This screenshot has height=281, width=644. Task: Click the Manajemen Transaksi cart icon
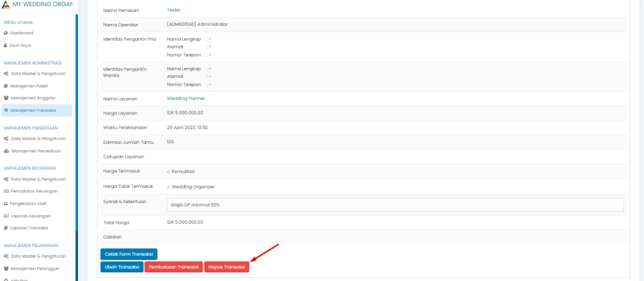tap(6, 111)
